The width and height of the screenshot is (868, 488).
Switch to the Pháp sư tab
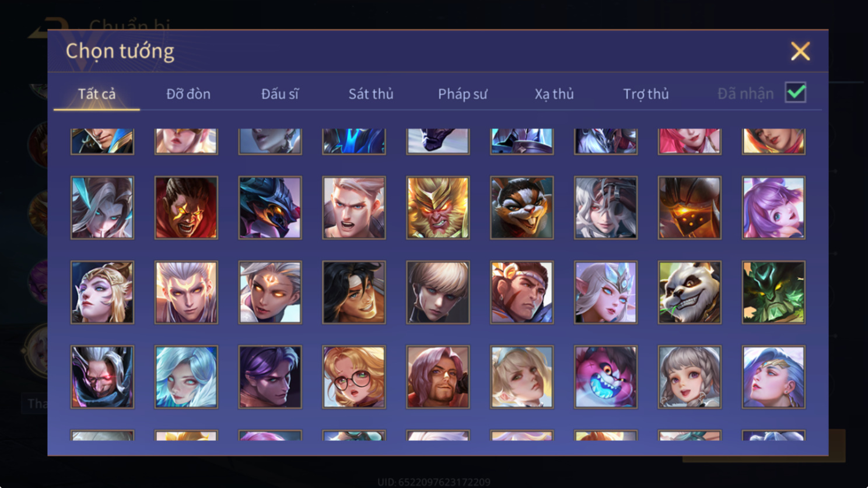click(x=463, y=94)
